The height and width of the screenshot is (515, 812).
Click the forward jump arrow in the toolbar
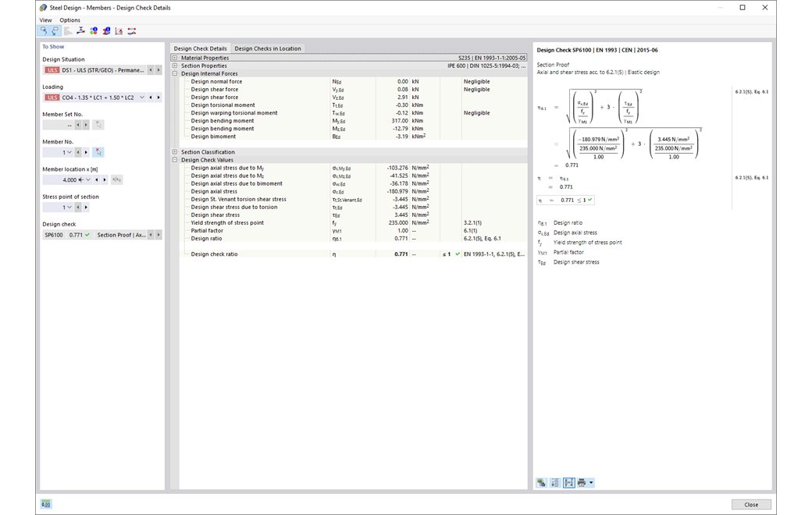(x=55, y=30)
